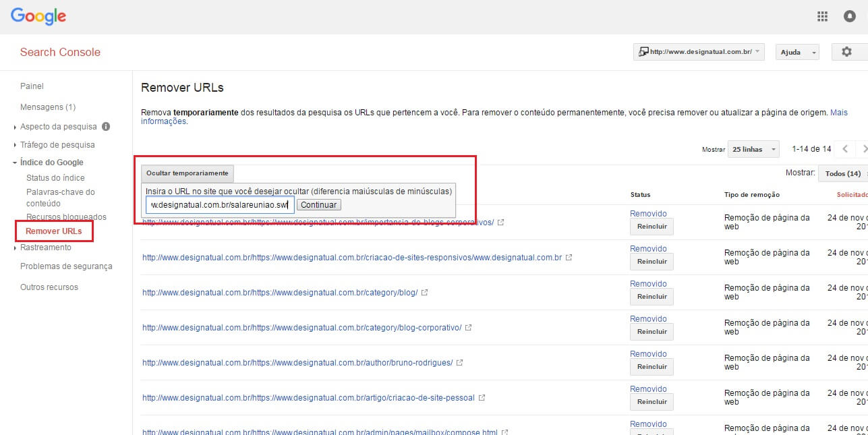868x435 pixels.
Task: Open the category/blog-corporativo/ URL link
Action: [x=302, y=328]
